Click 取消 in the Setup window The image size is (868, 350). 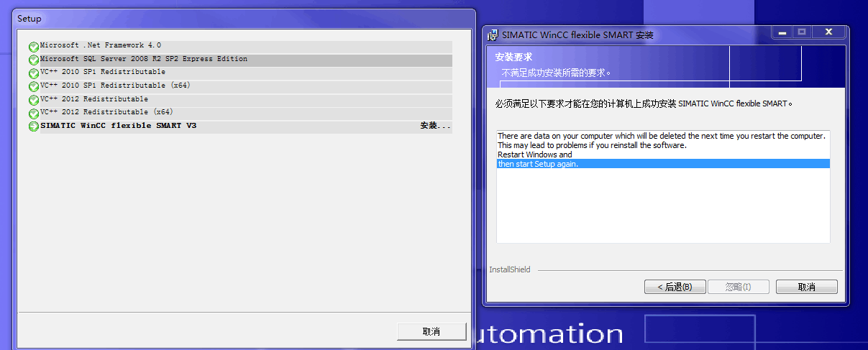click(x=431, y=331)
